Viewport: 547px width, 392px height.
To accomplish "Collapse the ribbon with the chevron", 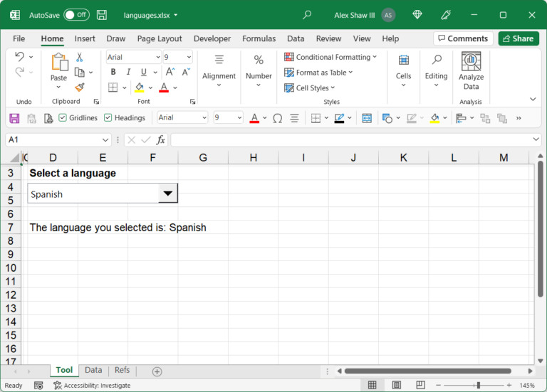I will pos(533,100).
